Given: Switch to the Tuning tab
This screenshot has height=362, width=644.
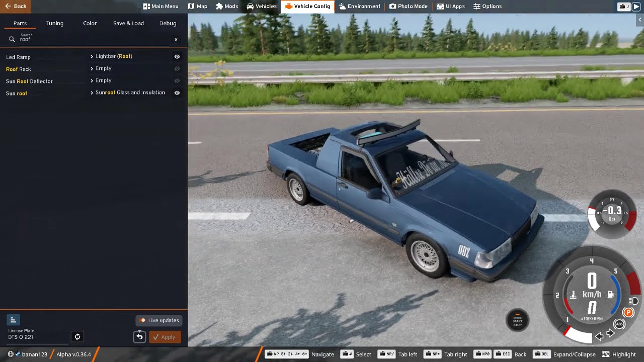Looking at the screenshot, I should click(55, 23).
